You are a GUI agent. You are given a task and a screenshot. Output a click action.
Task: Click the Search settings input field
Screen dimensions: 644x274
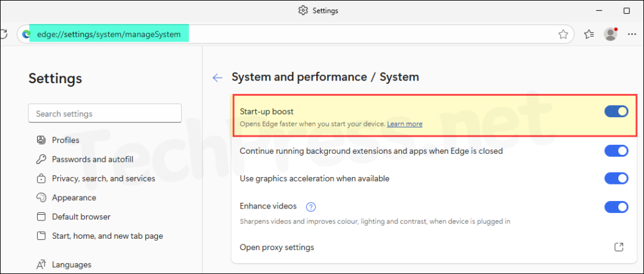pyautogui.click(x=105, y=113)
